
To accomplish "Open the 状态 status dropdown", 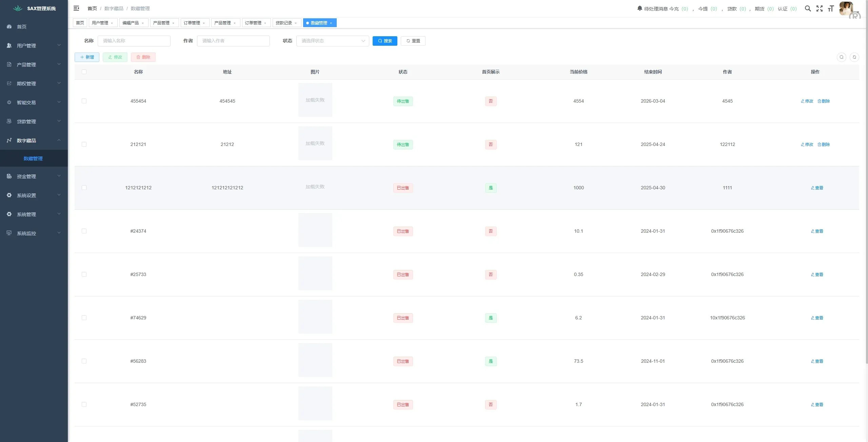I will coord(332,41).
